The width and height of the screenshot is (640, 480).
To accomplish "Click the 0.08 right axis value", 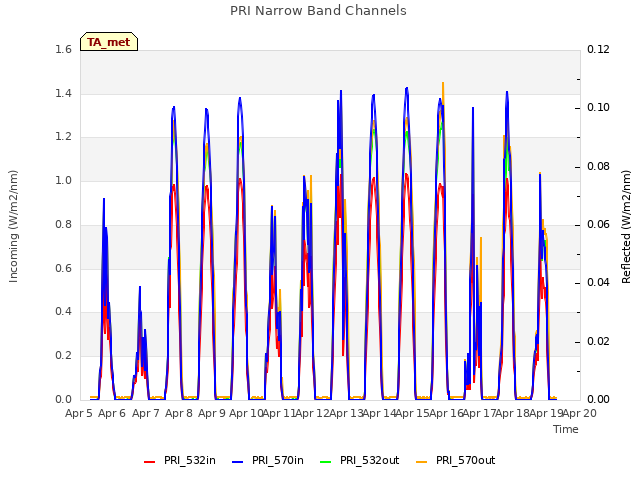I will tap(598, 167).
